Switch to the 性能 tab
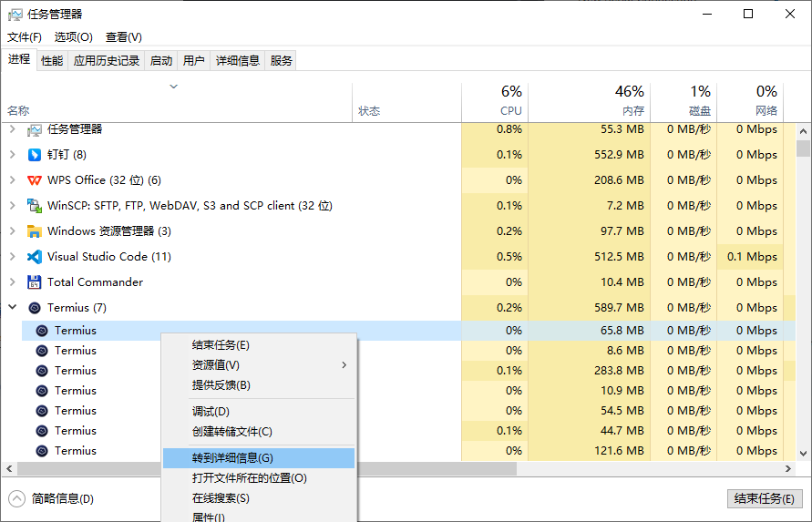The image size is (812, 522). tap(52, 61)
